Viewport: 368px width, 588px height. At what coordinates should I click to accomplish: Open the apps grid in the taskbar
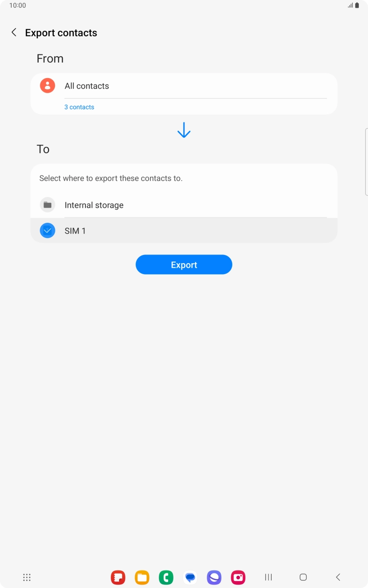(x=27, y=577)
